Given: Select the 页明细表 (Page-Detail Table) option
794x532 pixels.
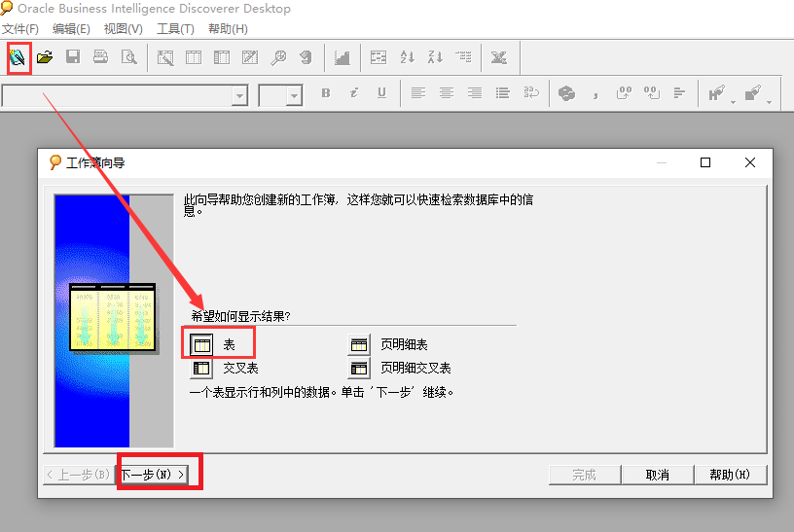Looking at the screenshot, I should pos(359,344).
